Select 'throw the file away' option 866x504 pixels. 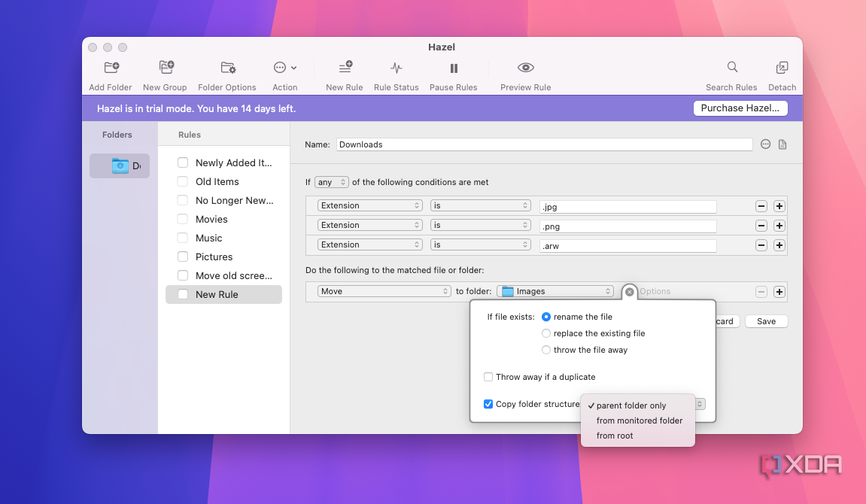(x=546, y=350)
